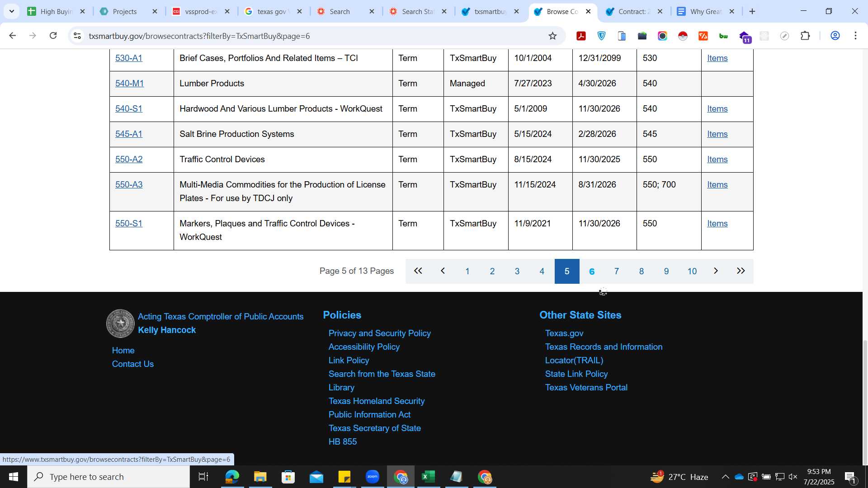Image resolution: width=868 pixels, height=488 pixels.
Task: Open File Explorer from the taskbar
Action: pyautogui.click(x=260, y=477)
